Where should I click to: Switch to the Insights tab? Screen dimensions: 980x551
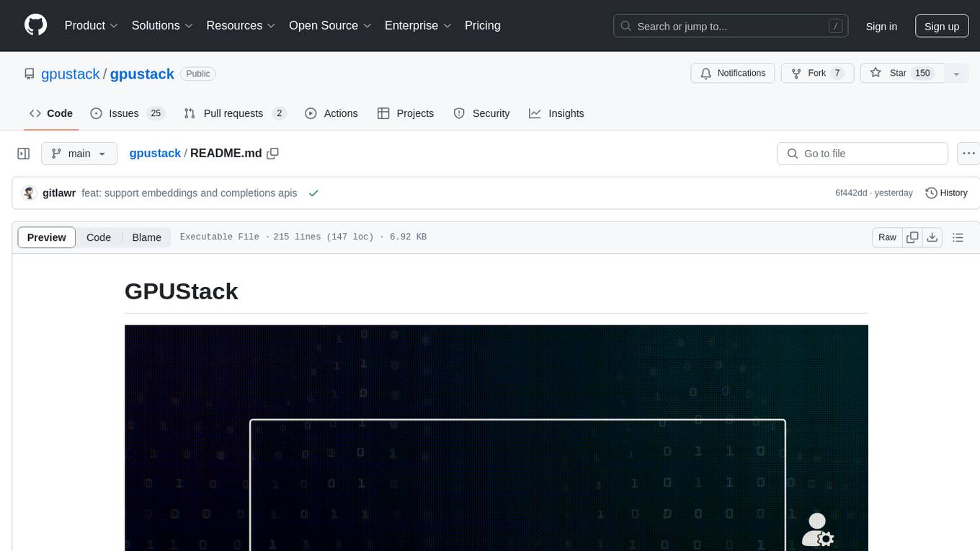pyautogui.click(x=556, y=113)
